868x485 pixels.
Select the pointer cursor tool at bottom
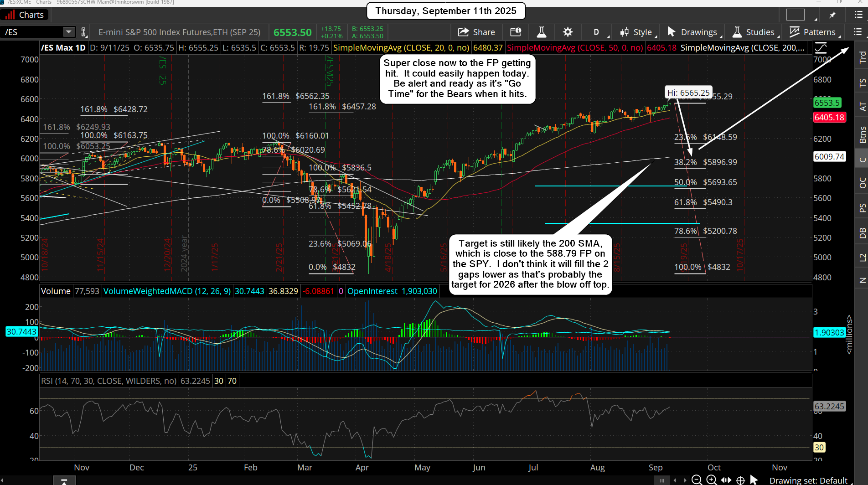click(754, 480)
